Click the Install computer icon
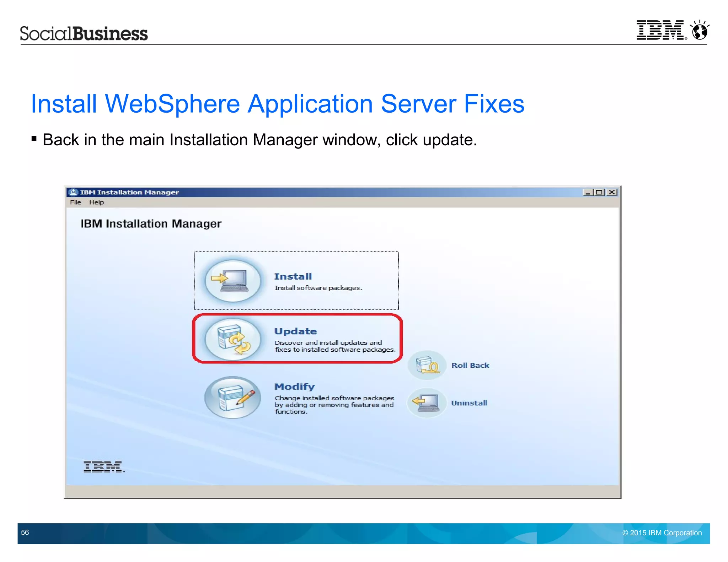Viewport: 728px width, 562px height. click(233, 281)
